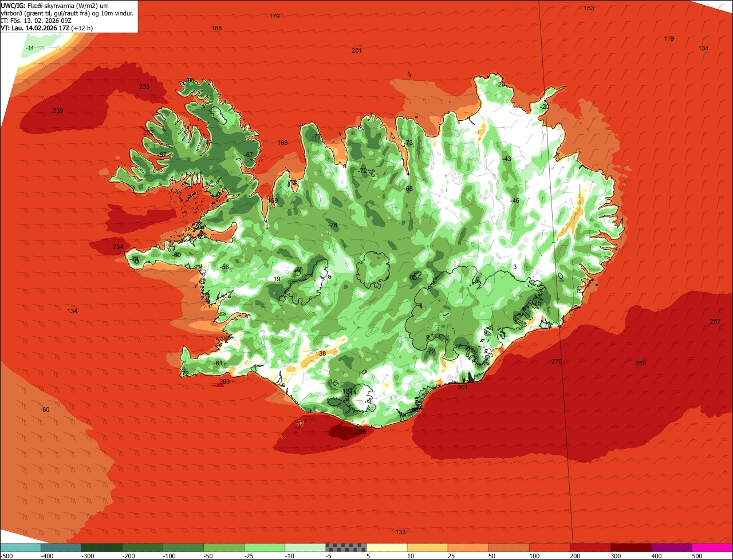Viewport: 733px width, 560px height.
Task: Select the darkest green -300 legend swatch
Action: [102, 547]
